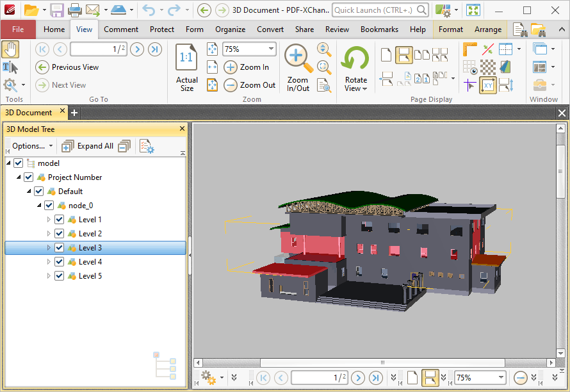The width and height of the screenshot is (570, 392).
Task: Select the Hand tool
Action: point(10,49)
